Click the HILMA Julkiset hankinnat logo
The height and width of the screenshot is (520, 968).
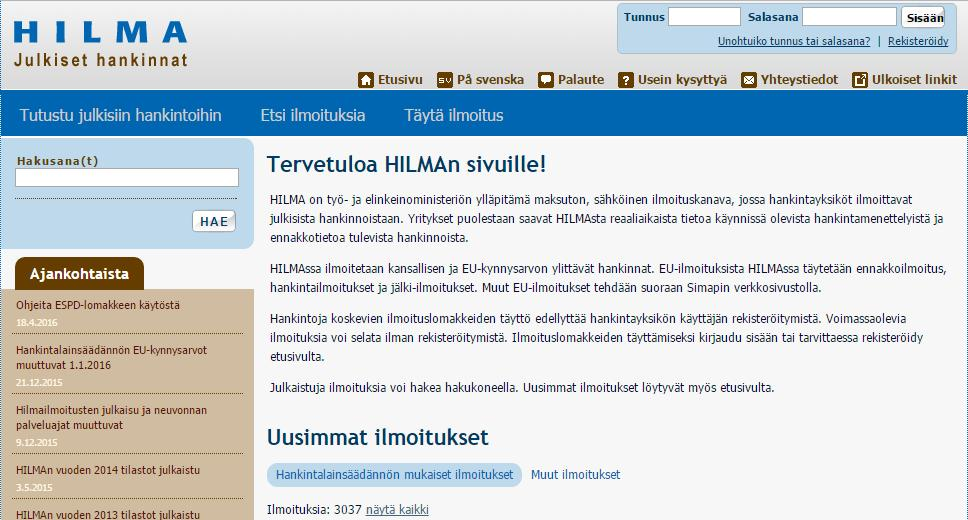pyautogui.click(x=101, y=43)
